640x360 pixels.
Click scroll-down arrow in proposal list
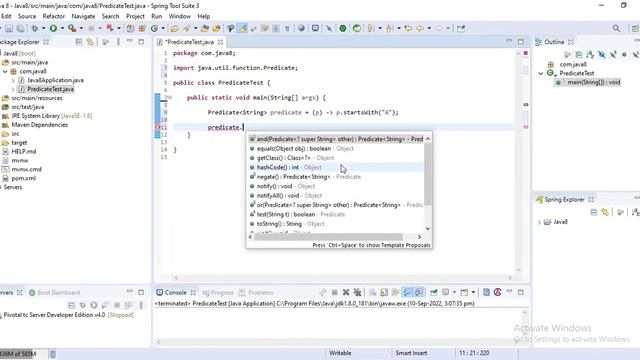(428, 229)
